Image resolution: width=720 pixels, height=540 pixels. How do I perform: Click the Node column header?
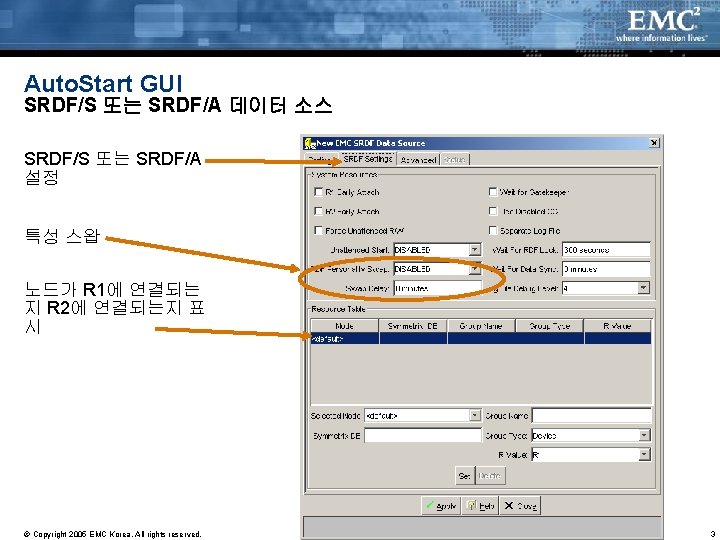344,326
